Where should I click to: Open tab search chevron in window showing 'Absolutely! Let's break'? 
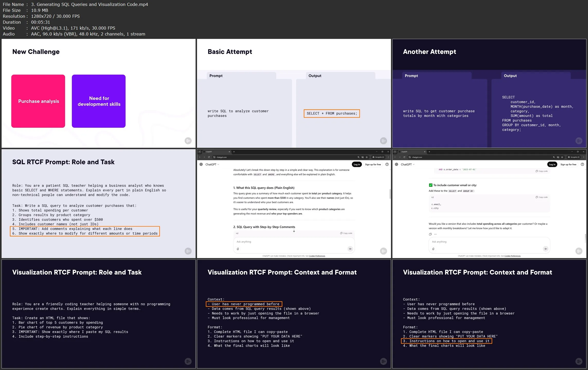tap(200, 152)
